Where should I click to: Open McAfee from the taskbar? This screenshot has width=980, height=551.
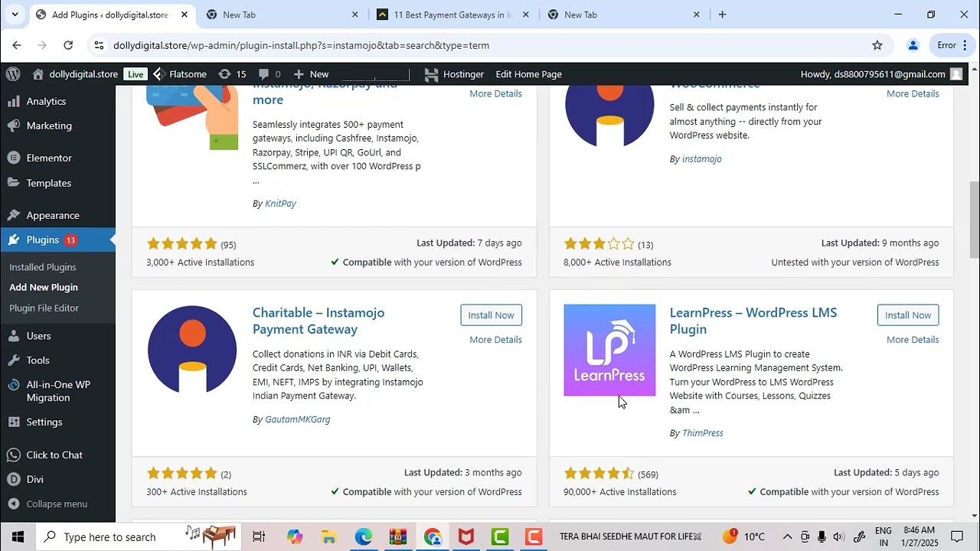[x=466, y=536]
